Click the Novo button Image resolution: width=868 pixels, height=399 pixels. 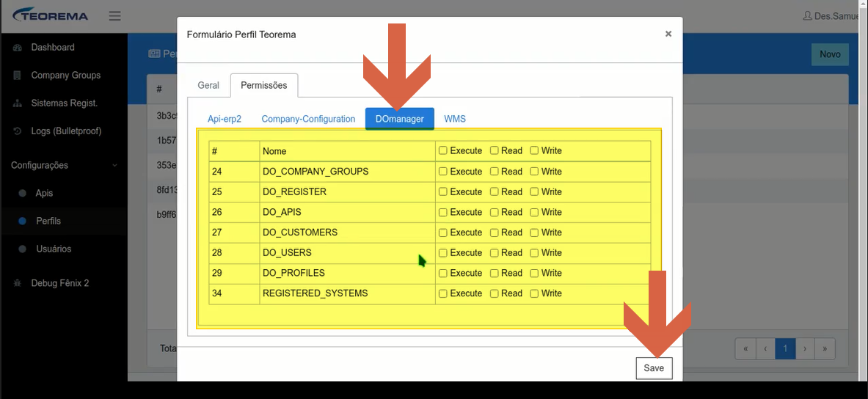[x=830, y=54]
